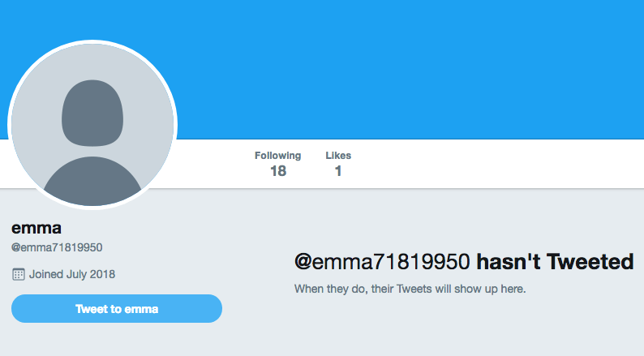Image resolution: width=644 pixels, height=356 pixels.
Task: Open the Likes tab
Action: pos(338,164)
